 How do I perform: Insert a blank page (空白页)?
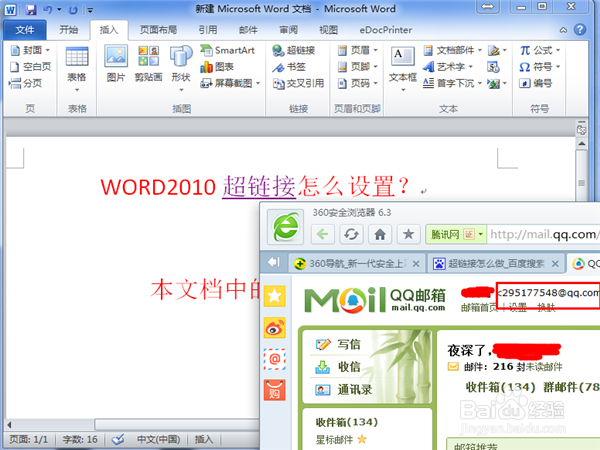point(30,67)
